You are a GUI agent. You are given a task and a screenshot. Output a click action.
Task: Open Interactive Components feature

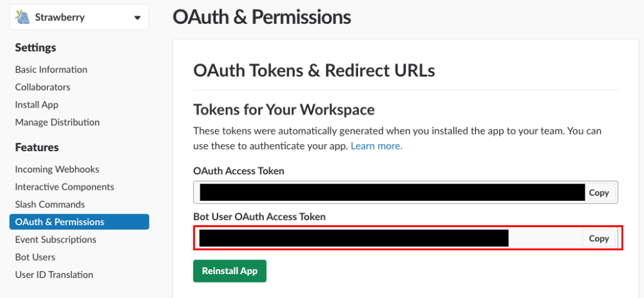[64, 187]
